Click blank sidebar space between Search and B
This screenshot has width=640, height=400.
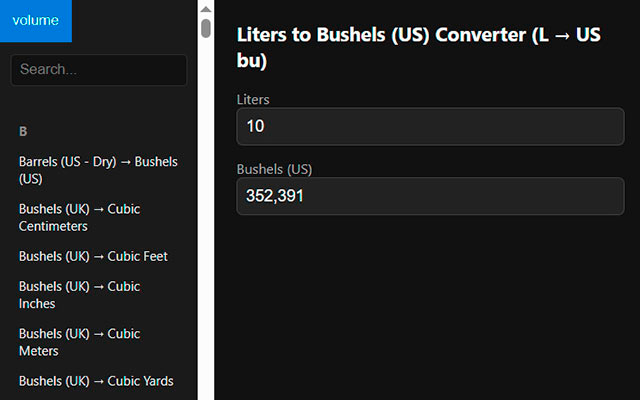100,103
